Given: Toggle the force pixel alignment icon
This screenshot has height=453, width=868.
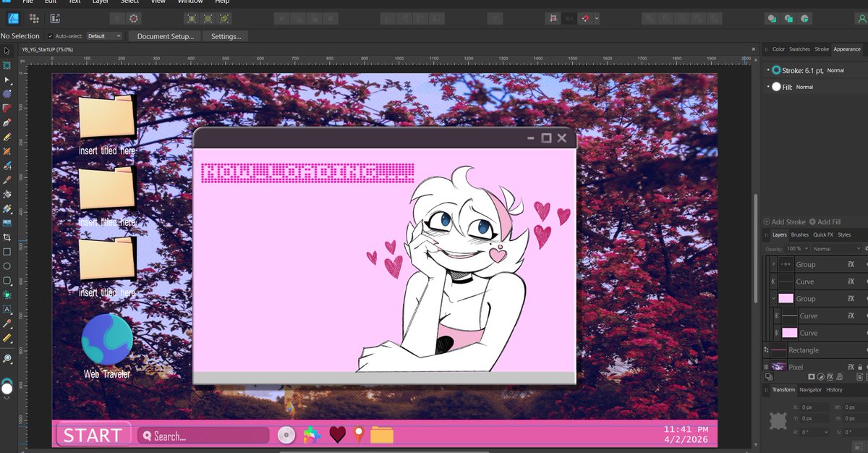Looking at the screenshot, I should click(x=553, y=18).
